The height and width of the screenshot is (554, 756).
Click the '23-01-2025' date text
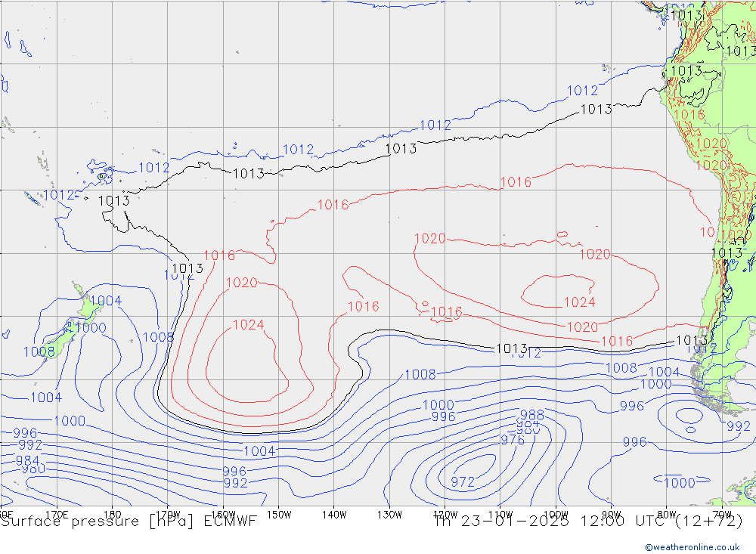click(x=515, y=522)
